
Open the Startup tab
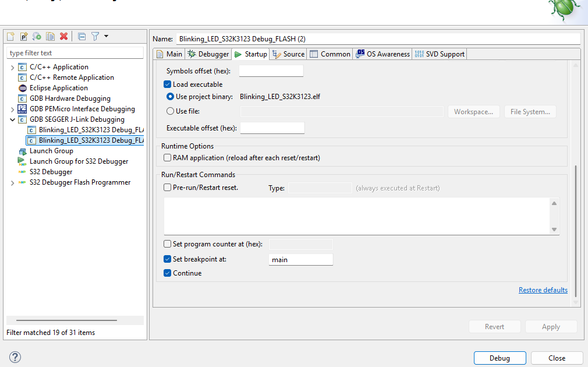coord(250,54)
